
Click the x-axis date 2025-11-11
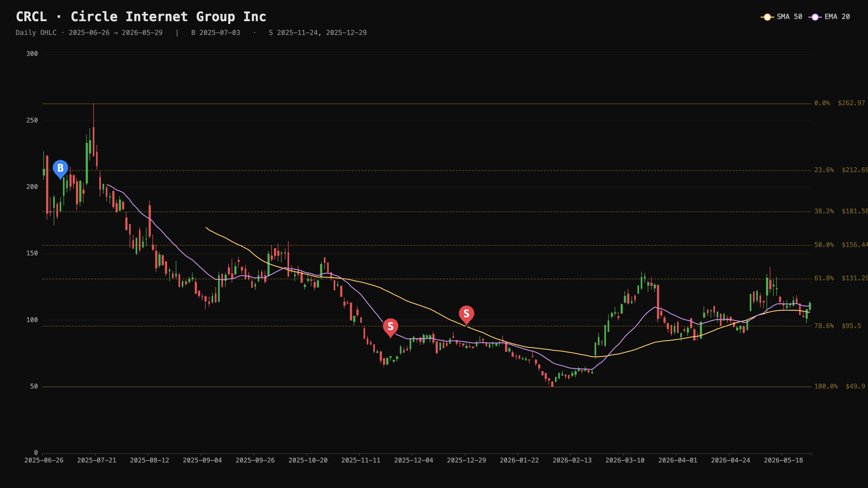(x=361, y=460)
